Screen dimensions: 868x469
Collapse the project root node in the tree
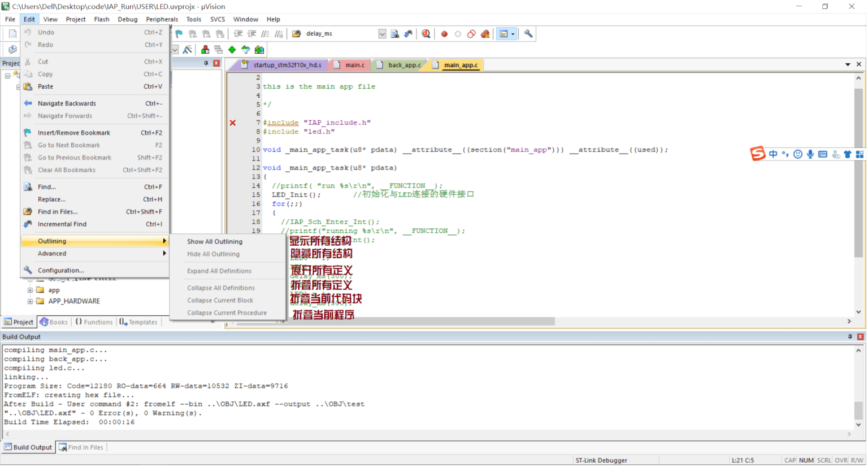pyautogui.click(x=7, y=76)
